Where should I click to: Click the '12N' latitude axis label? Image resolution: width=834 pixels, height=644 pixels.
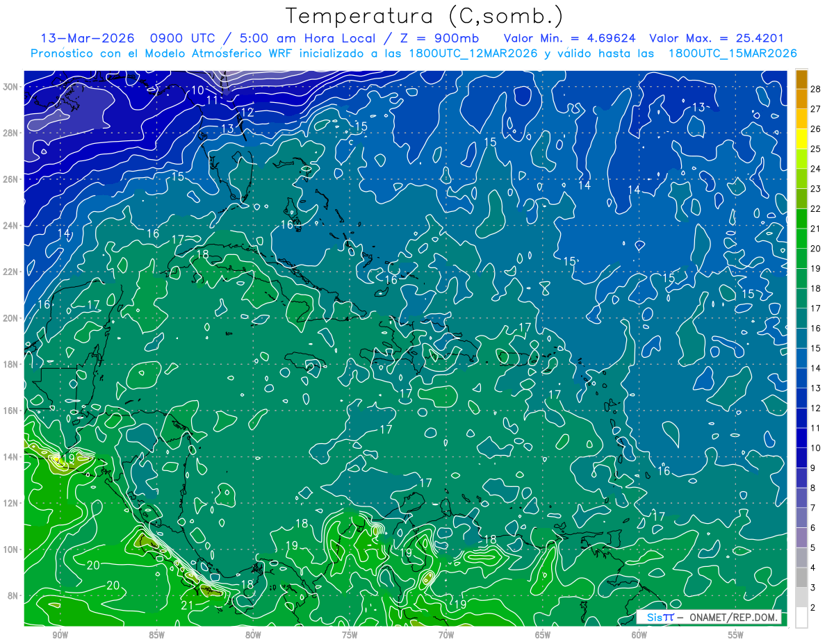[x=12, y=503]
